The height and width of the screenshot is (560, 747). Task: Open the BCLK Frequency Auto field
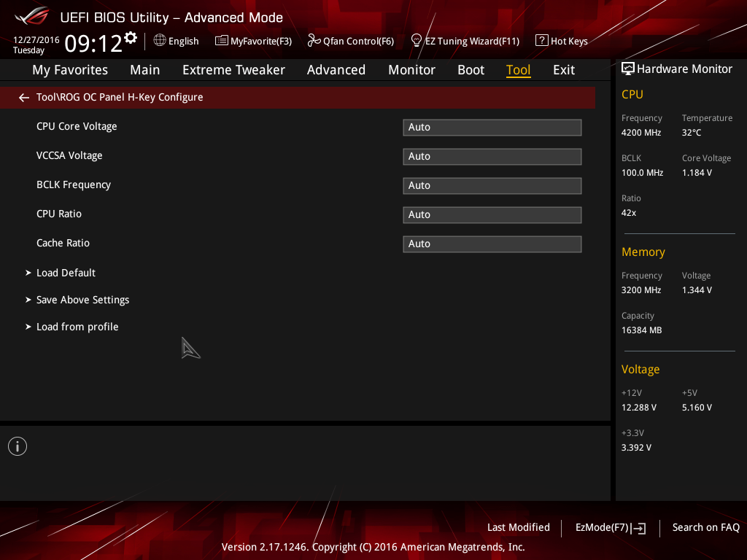click(492, 186)
